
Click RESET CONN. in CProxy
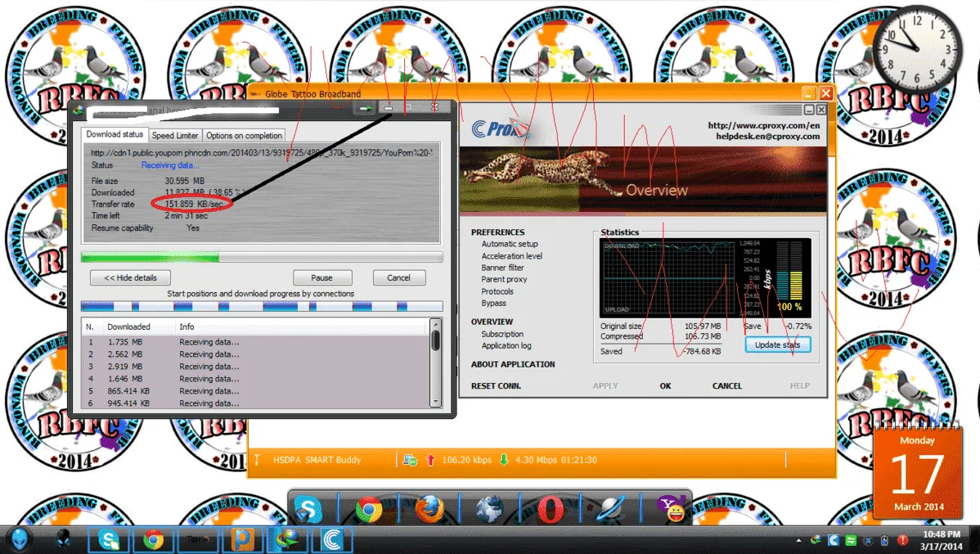[x=497, y=385]
